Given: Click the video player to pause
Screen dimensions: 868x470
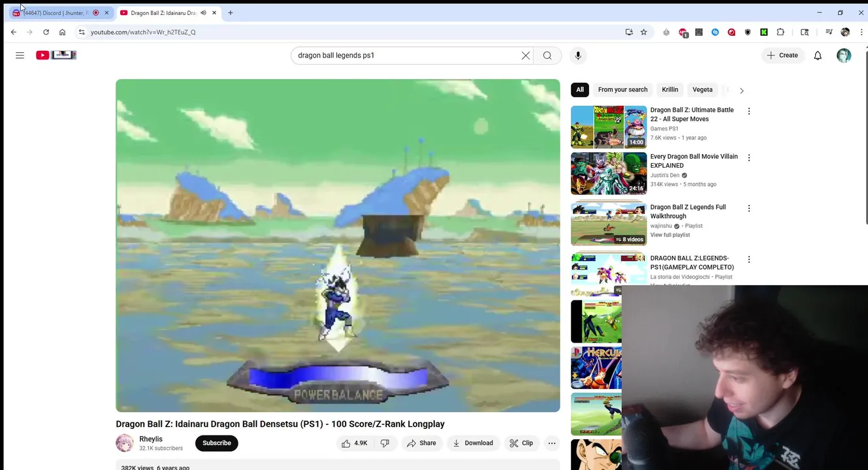Looking at the screenshot, I should pos(338,245).
